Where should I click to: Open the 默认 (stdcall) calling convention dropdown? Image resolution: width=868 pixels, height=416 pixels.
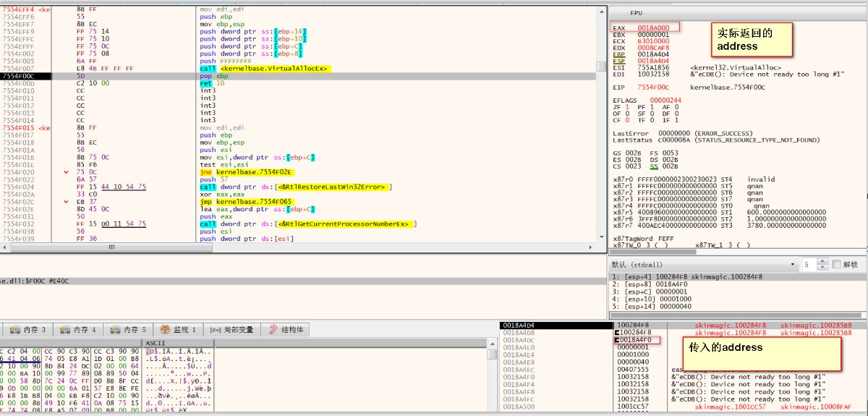(x=704, y=265)
